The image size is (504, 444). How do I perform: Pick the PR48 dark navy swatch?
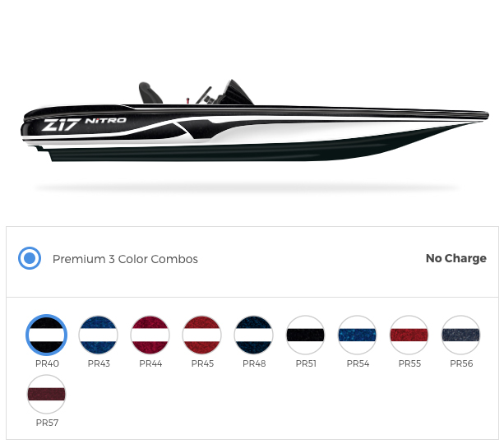[253, 335]
